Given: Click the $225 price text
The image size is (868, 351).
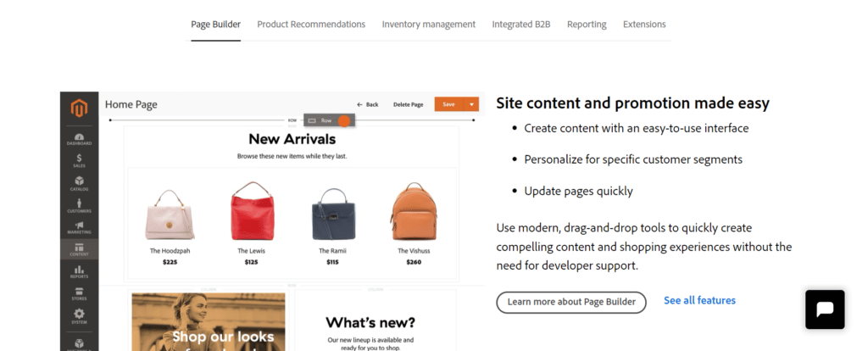Looking at the screenshot, I should click(170, 262).
